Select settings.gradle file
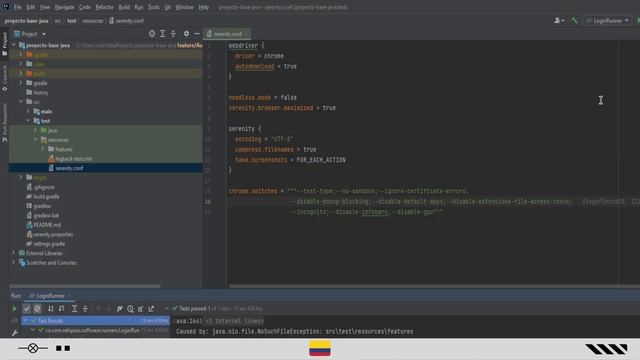640x360 pixels. 46,244
